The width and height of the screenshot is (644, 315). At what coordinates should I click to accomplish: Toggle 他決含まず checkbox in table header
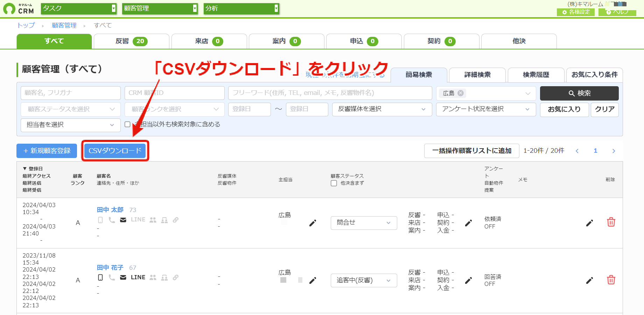(x=334, y=183)
